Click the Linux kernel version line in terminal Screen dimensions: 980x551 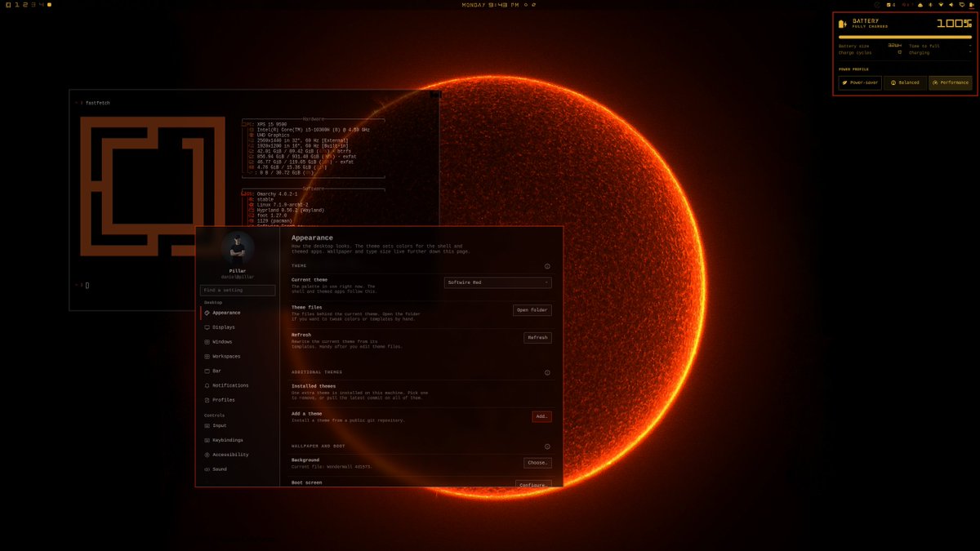283,204
